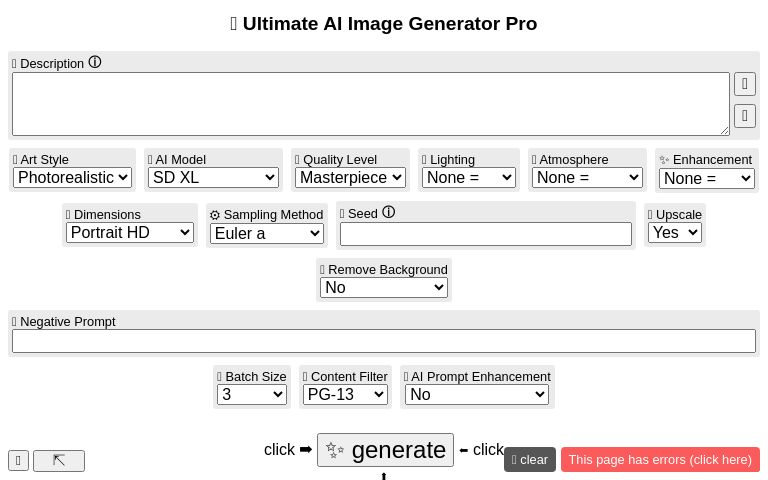Click the Negative Prompt text field
Screen dimensions: 768x480
384,341
